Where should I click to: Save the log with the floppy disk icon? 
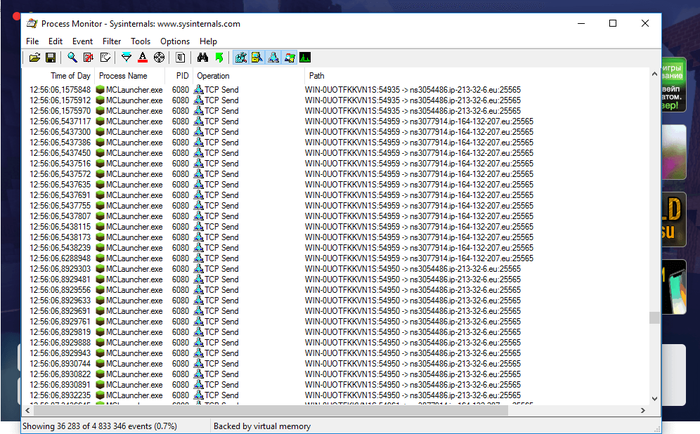tap(50, 58)
